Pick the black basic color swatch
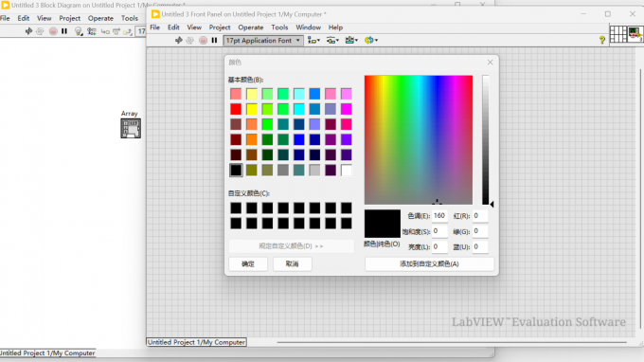Screen dimensions: 644x362 point(236,171)
